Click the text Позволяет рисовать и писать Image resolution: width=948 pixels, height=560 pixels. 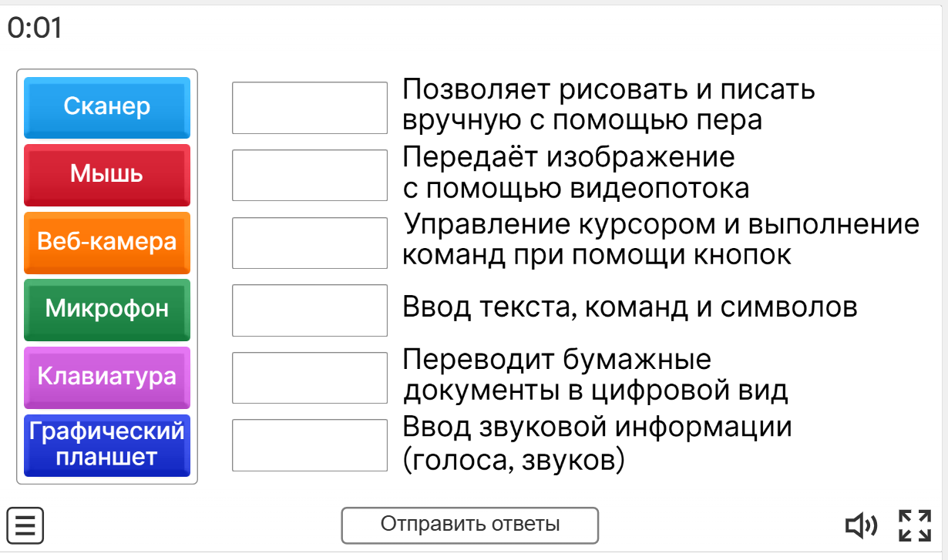click(608, 105)
